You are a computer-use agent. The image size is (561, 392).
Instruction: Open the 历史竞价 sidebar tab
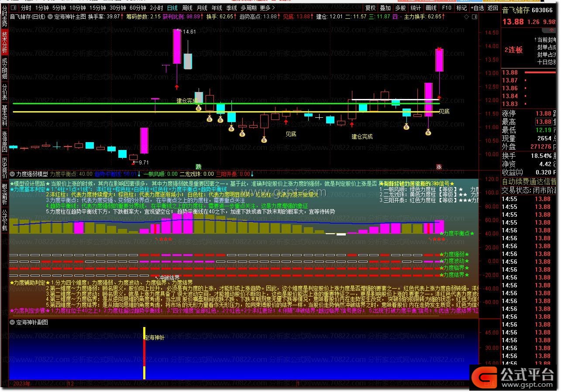[4, 167]
